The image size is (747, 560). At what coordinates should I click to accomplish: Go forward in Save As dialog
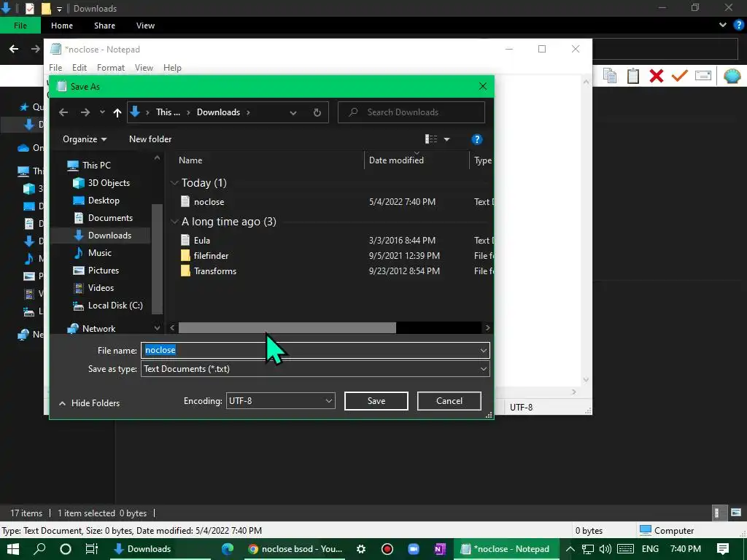point(85,112)
